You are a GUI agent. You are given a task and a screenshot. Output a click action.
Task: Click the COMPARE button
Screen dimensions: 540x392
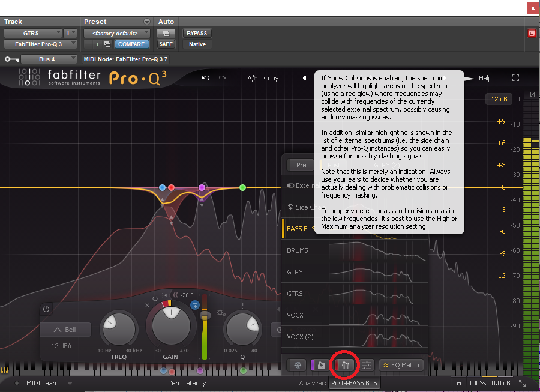(x=131, y=44)
